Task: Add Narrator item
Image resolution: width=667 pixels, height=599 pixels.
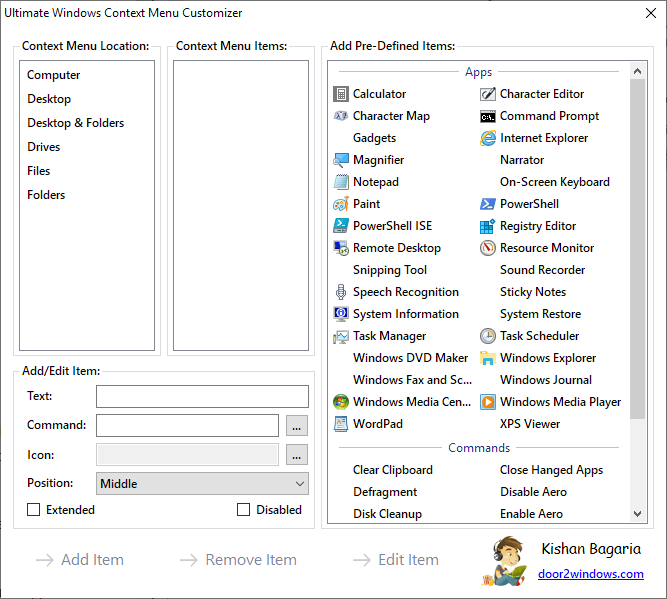Action: 522,160
